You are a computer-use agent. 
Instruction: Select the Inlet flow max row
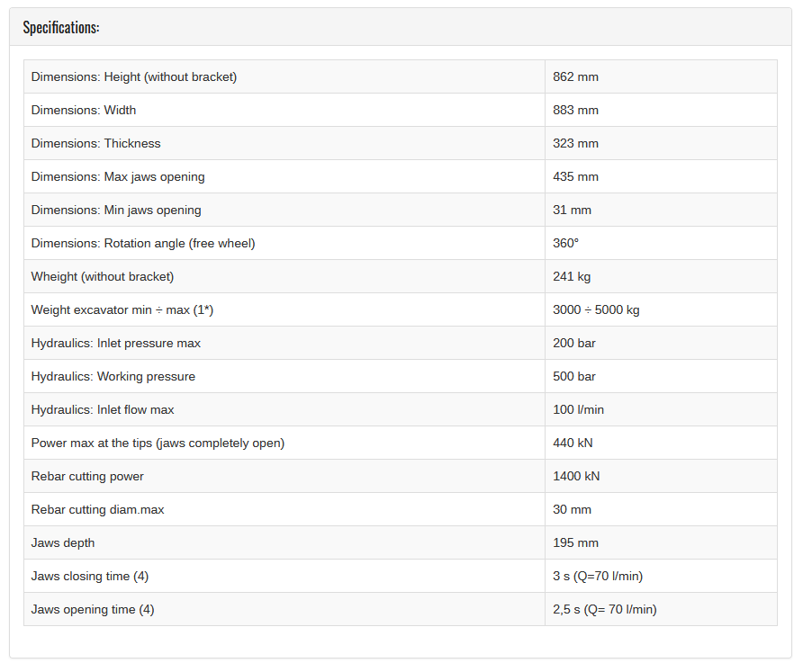coord(401,409)
